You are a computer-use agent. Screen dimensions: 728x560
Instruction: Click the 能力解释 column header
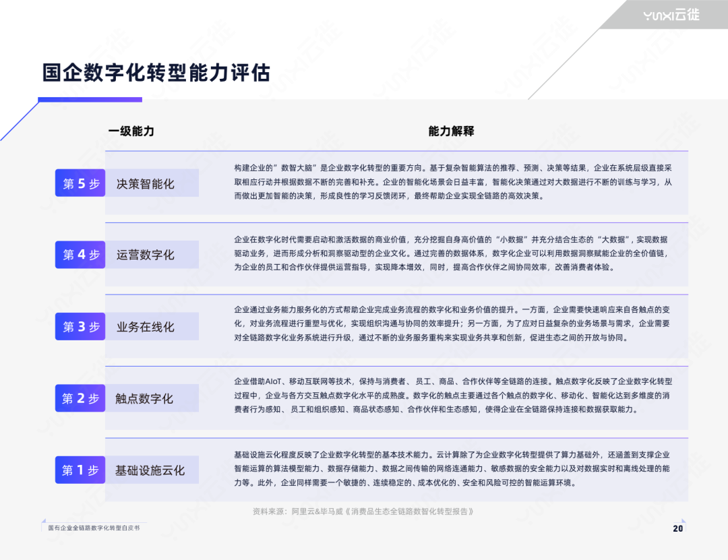451,131
